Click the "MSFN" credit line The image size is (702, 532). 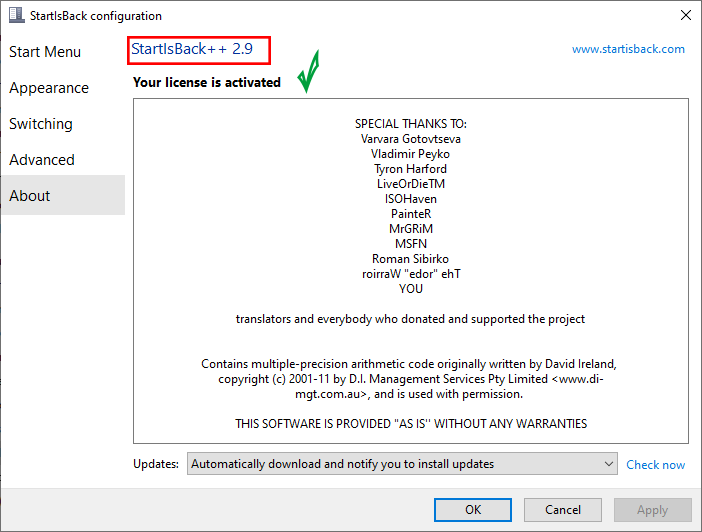(x=411, y=244)
